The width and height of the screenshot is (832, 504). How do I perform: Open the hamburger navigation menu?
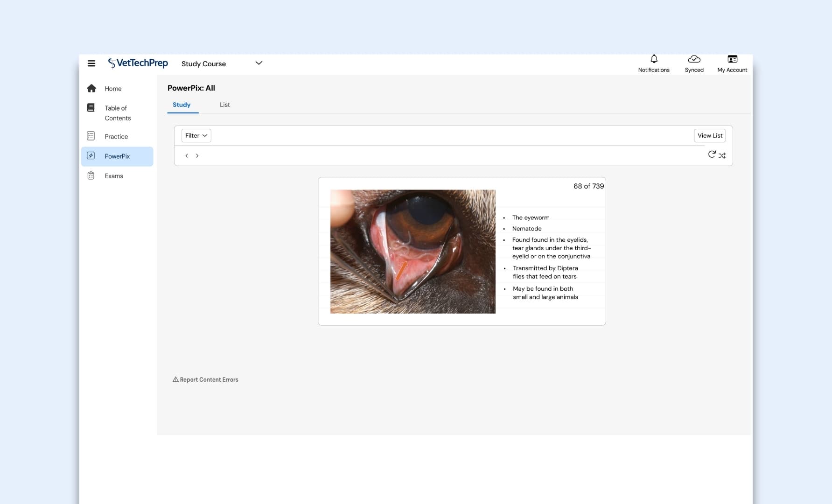tap(91, 63)
